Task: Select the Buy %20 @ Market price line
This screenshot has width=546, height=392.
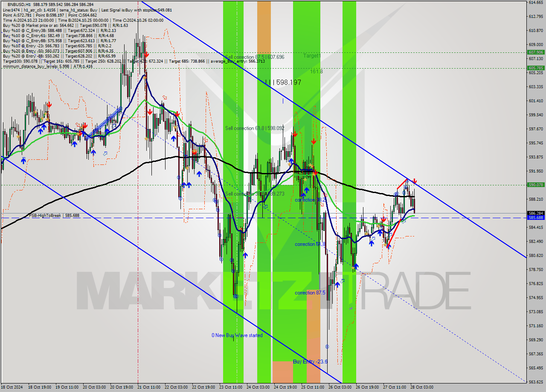Action: coord(65,25)
